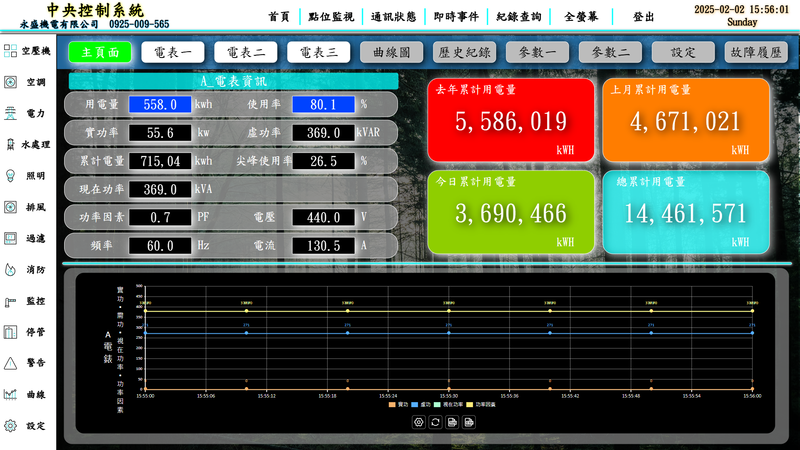The height and width of the screenshot is (450, 800).
Task: Click the chart settings hexagon icon
Action: [419, 422]
